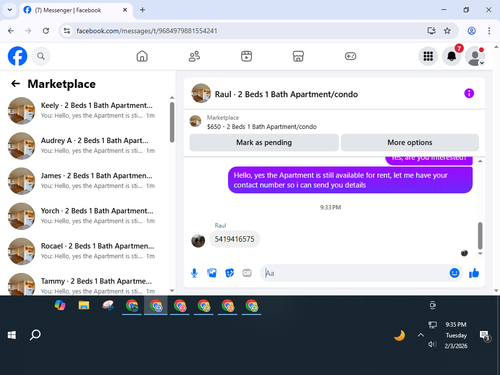
Task: Open the Chrome profile icon
Action: 471,31
